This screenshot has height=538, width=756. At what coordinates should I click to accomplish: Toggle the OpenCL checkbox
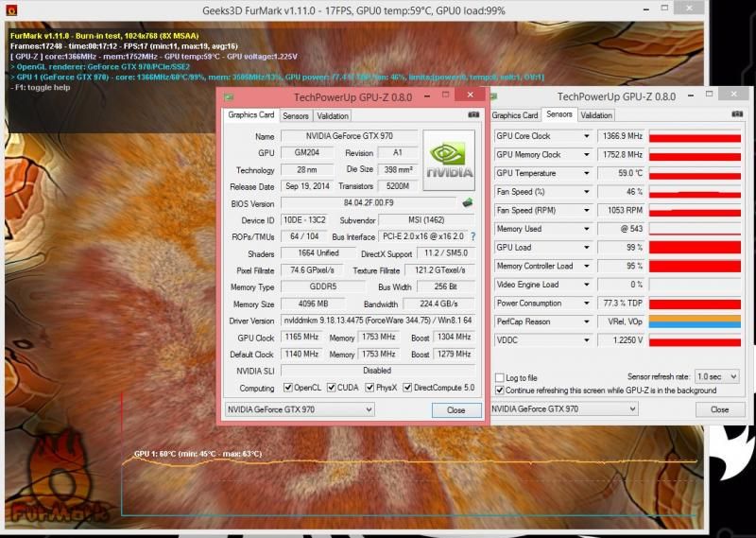point(288,388)
